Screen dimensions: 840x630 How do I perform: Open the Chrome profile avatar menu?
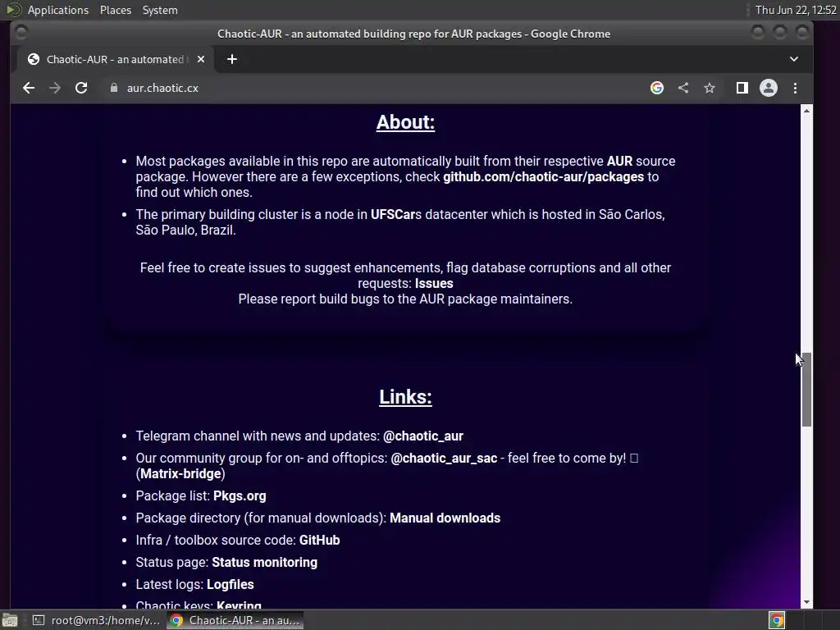(768, 88)
